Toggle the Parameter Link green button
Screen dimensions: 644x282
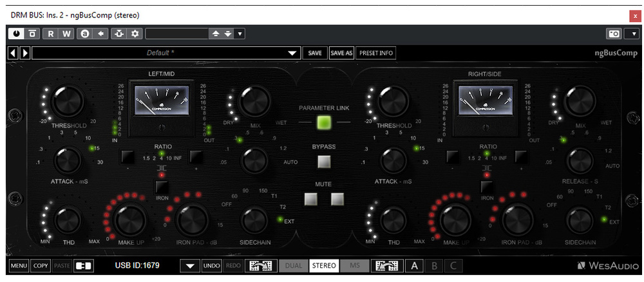point(324,122)
